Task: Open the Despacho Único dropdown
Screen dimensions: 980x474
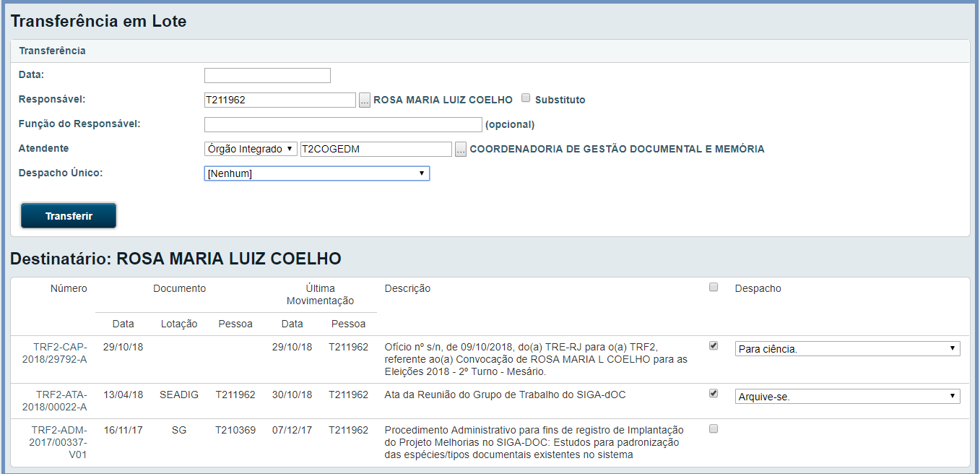Action: 317,173
